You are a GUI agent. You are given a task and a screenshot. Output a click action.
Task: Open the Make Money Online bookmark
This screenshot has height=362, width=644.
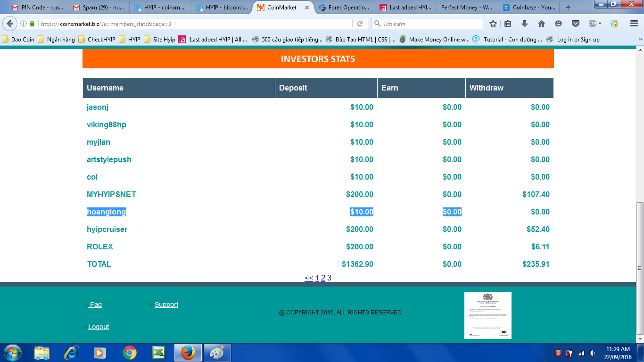coord(434,40)
